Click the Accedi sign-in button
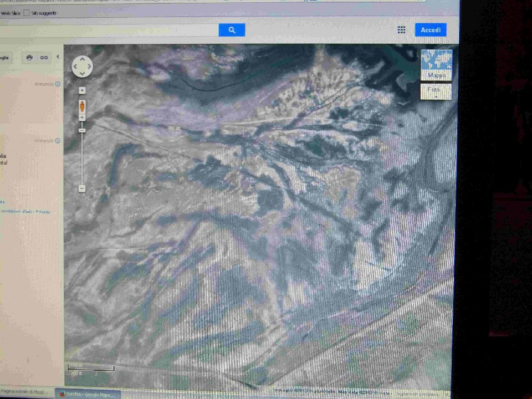The height and width of the screenshot is (399, 532). point(431,30)
